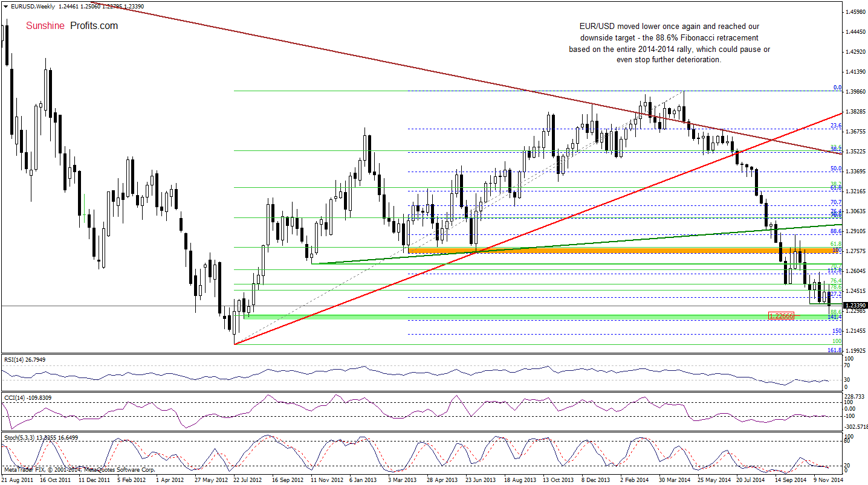Click the RSI(14) 26.7949 indicator label
This screenshot has width=868, height=485.
[x=25, y=359]
